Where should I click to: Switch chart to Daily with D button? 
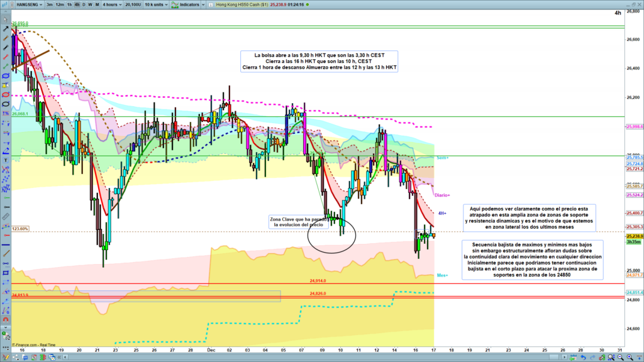(x=84, y=4)
